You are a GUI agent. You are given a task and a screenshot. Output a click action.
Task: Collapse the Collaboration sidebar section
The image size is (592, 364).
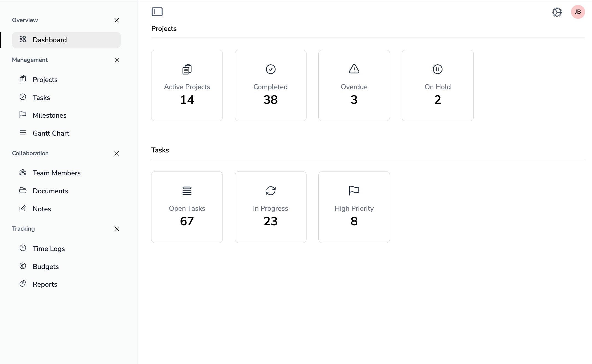click(x=117, y=154)
